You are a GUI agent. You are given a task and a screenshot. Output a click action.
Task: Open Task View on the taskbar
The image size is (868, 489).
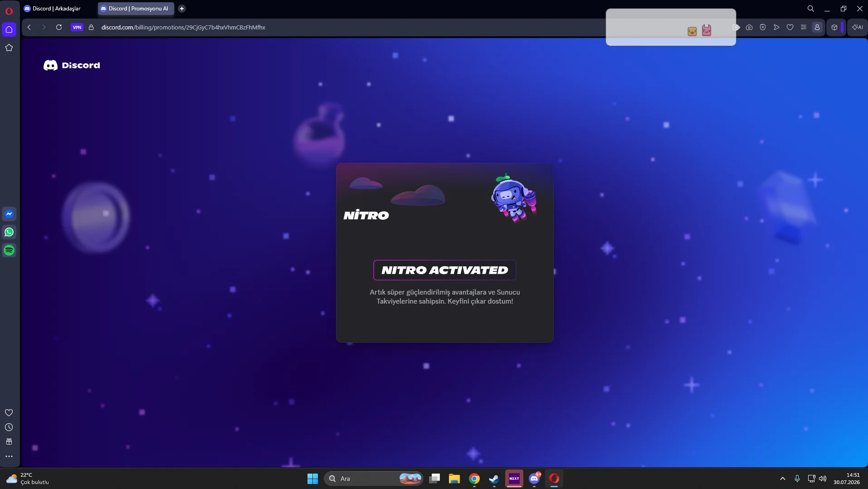434,479
